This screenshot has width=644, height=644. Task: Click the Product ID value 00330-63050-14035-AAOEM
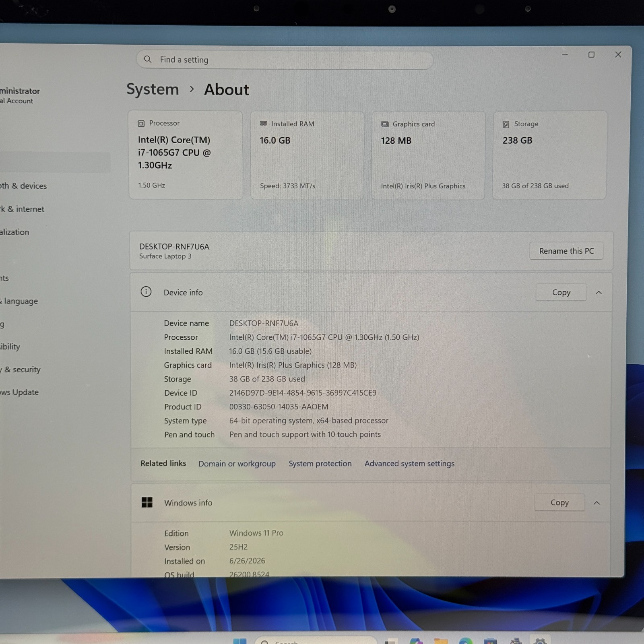279,407
